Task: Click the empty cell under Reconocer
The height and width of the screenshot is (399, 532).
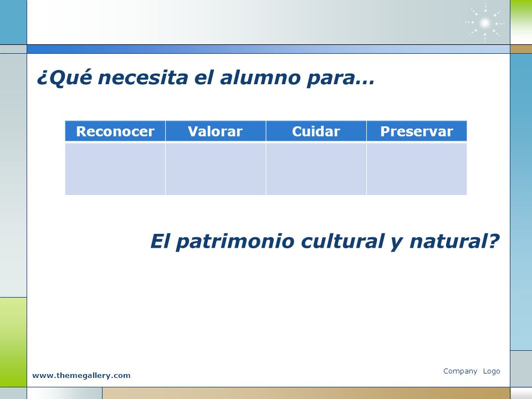Action: click(x=115, y=169)
